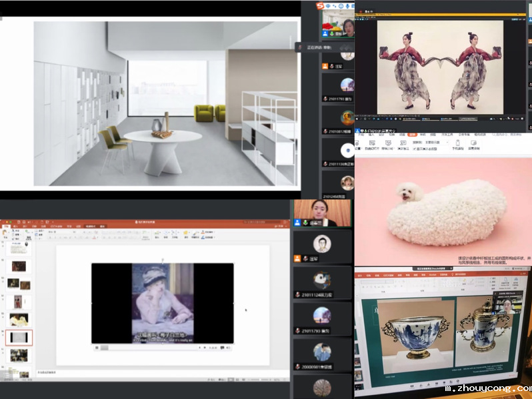The height and width of the screenshot is (399, 532).
Task: Select the red dress portrait thumbnail
Action: 19,302
